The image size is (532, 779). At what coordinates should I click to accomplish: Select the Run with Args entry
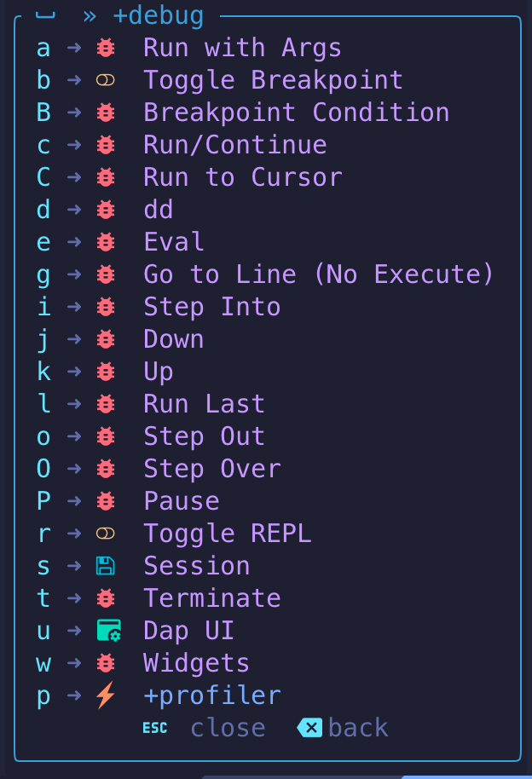coord(243,49)
